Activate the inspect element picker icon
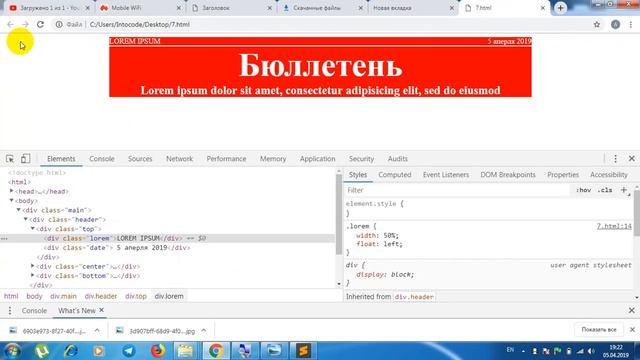The width and height of the screenshot is (640, 360). 10,159
